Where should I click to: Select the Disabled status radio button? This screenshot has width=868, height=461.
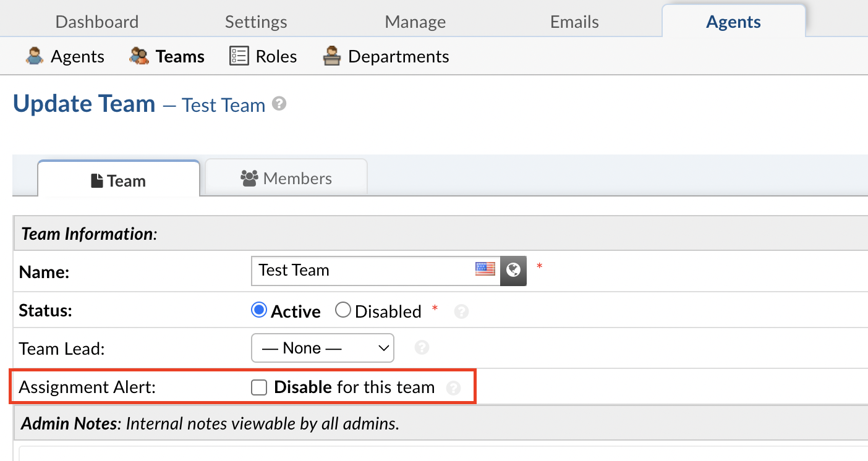343,310
